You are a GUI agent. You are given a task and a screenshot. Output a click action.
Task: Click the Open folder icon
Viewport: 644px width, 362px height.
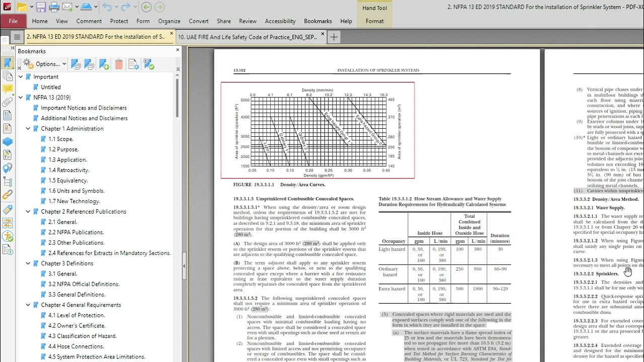click(x=22, y=7)
